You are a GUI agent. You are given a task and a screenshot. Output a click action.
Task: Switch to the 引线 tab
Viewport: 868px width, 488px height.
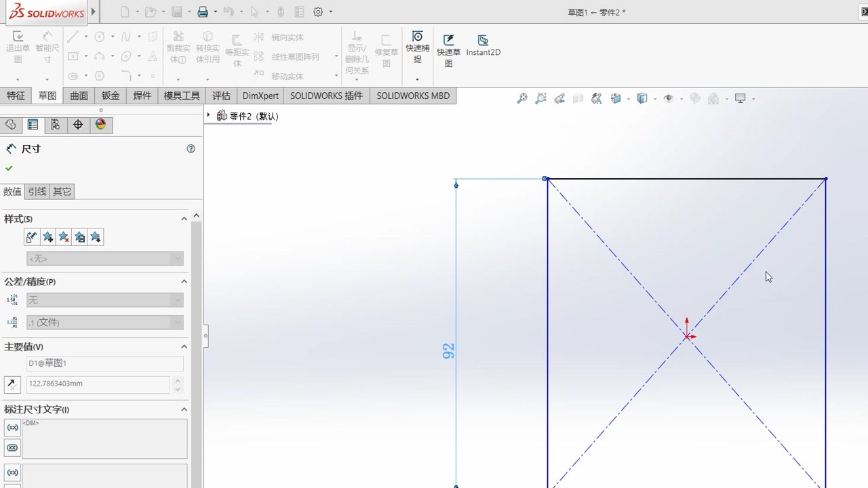click(37, 192)
